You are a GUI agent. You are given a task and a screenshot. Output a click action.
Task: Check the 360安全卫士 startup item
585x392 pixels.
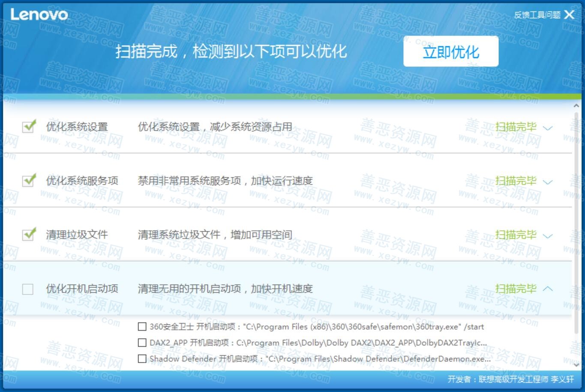click(142, 327)
